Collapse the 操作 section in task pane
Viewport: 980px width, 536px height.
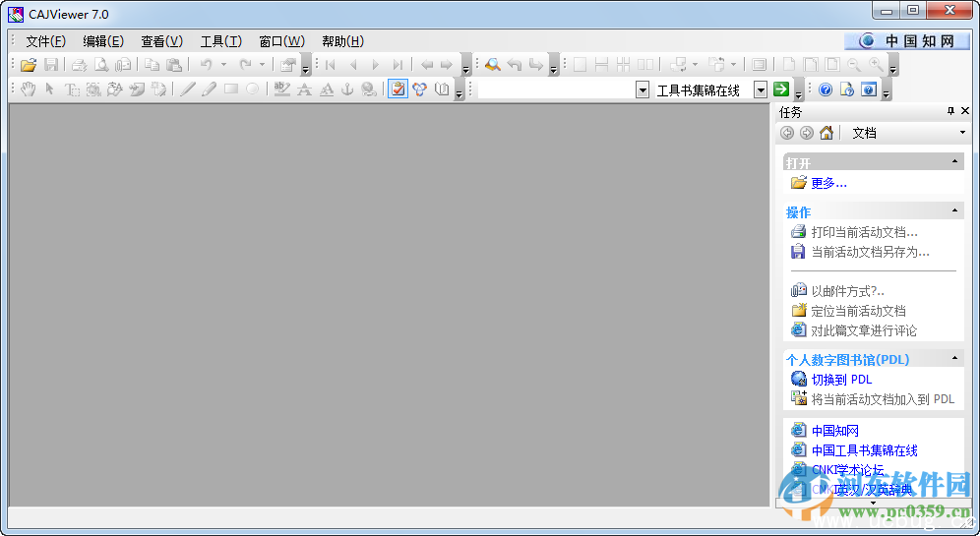954,210
